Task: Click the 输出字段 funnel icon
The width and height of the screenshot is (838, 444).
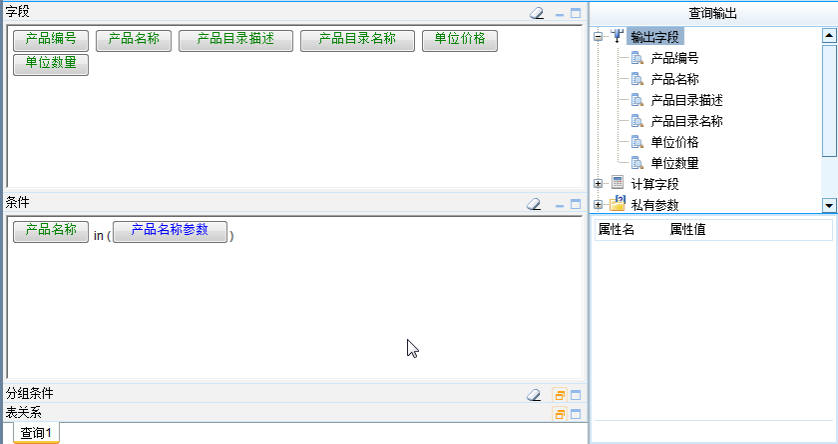Action: 617,36
